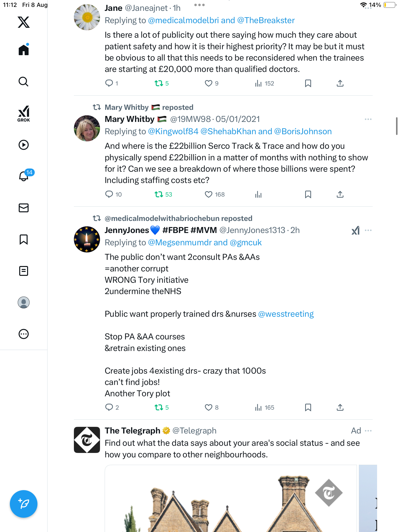Open more options on Mary Whitby's post
This screenshot has height=532, width=399.
368,119
